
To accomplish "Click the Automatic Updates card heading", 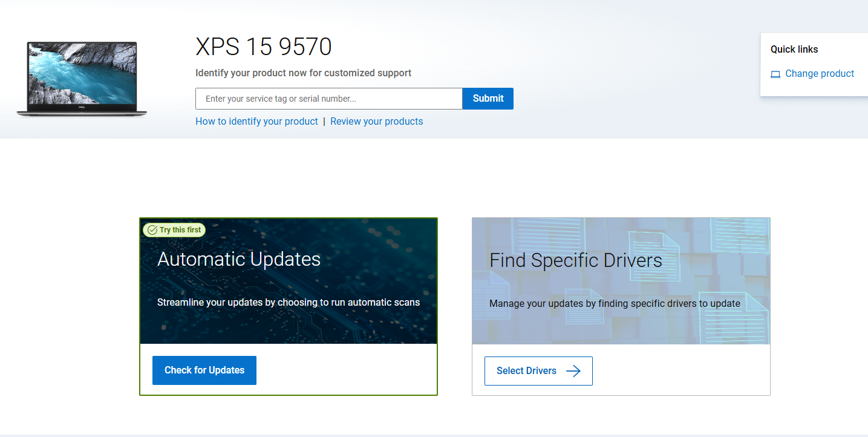I will click(239, 259).
